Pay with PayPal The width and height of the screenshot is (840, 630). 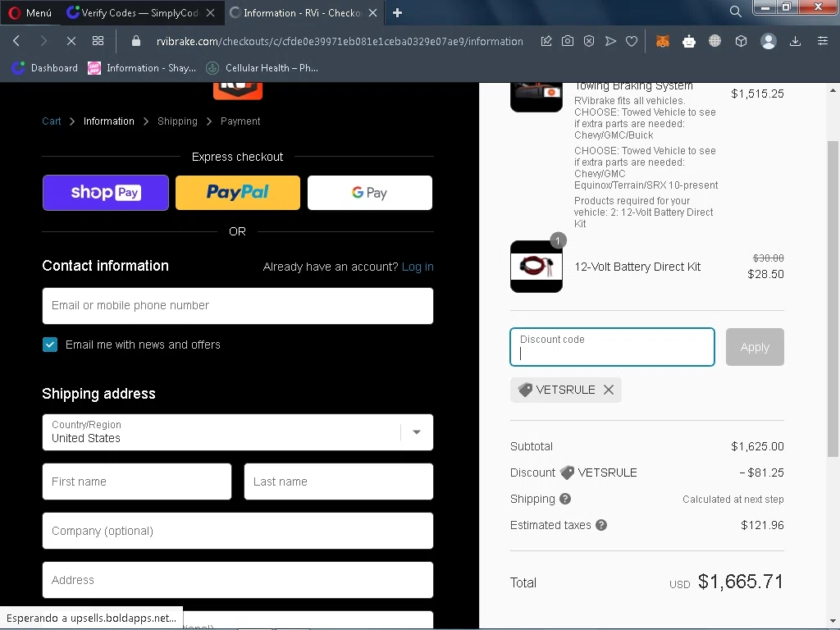click(238, 193)
